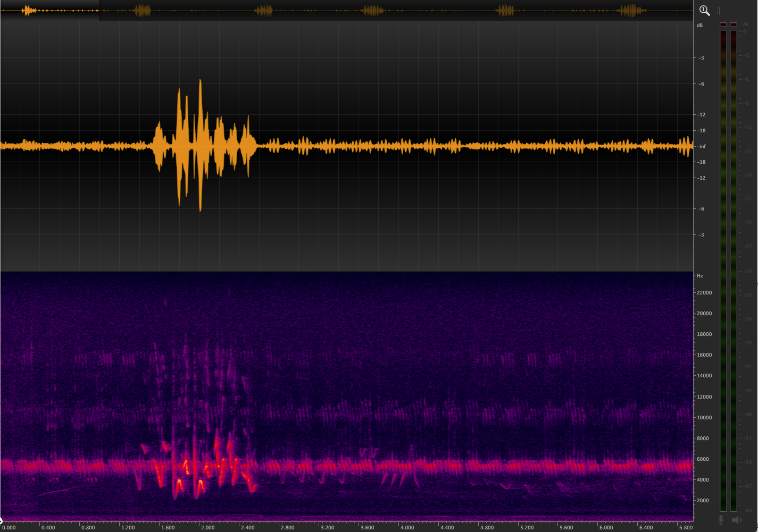Click the -Inf marker on the amplitude scale
This screenshot has width=758, height=532.
click(702, 146)
